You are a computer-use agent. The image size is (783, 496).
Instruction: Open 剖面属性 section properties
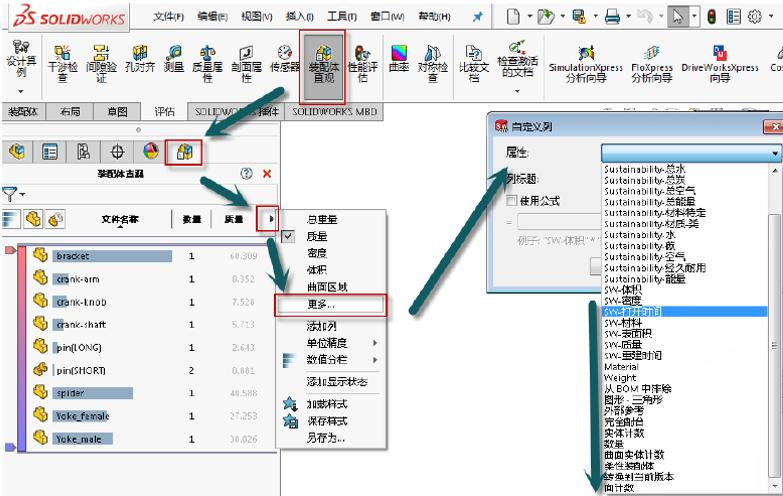click(246, 64)
